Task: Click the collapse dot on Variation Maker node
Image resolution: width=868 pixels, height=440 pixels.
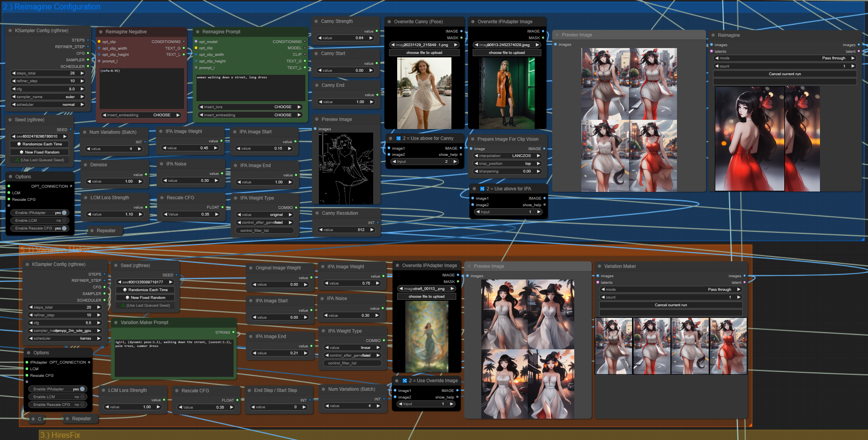Action: [x=599, y=266]
